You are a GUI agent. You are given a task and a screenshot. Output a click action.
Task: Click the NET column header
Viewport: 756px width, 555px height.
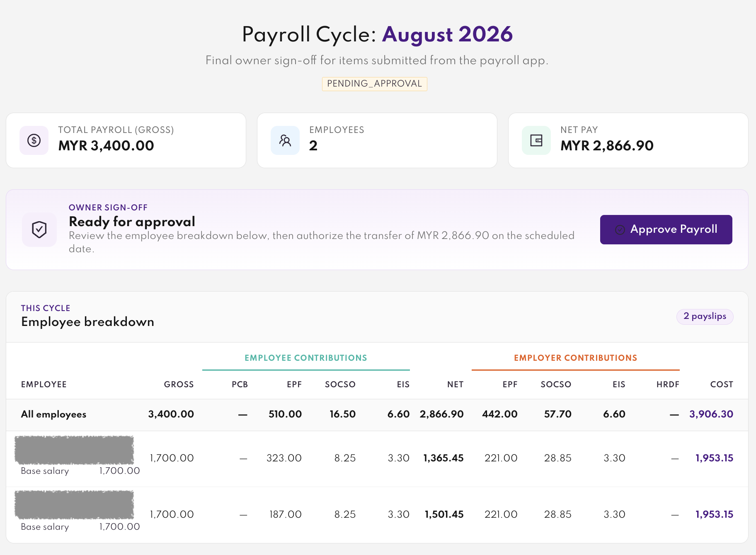click(x=455, y=384)
